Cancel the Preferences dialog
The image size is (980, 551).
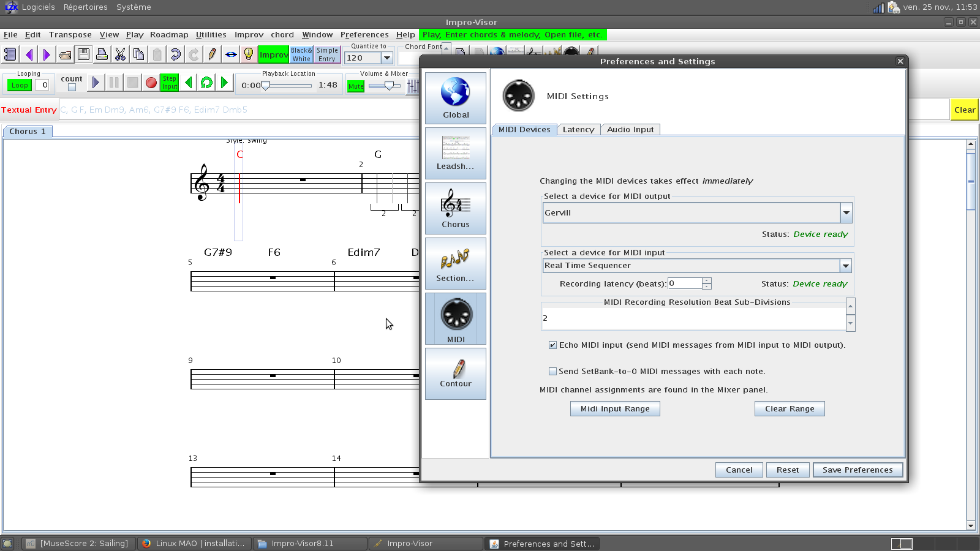pyautogui.click(x=739, y=470)
